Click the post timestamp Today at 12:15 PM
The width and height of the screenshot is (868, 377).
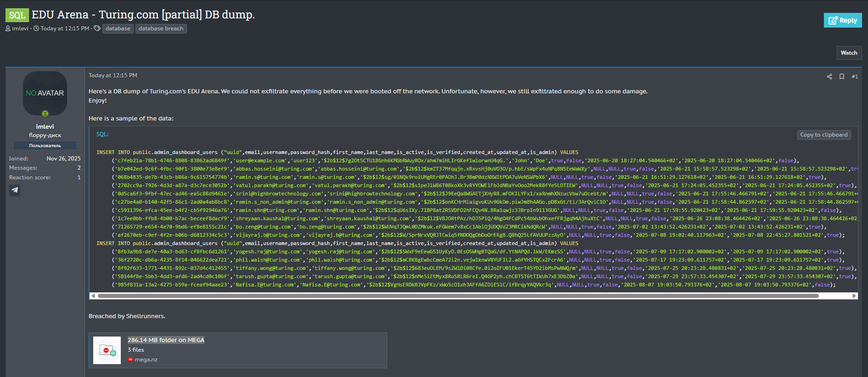(x=113, y=75)
